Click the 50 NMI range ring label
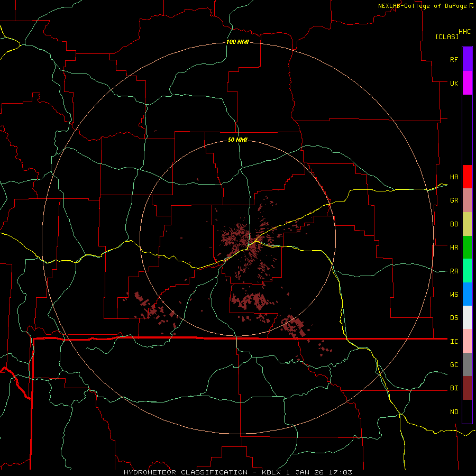Image resolution: width=476 pixels, height=476 pixels. [x=237, y=140]
